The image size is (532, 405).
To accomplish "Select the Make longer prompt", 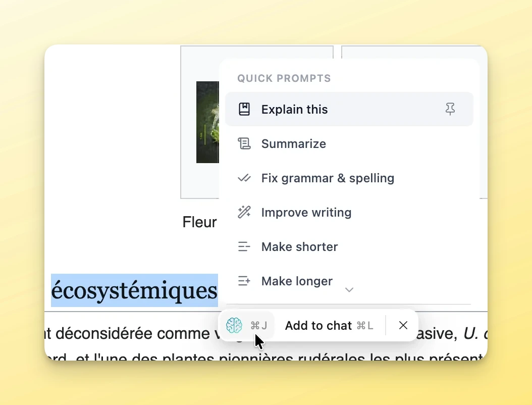I will point(296,281).
